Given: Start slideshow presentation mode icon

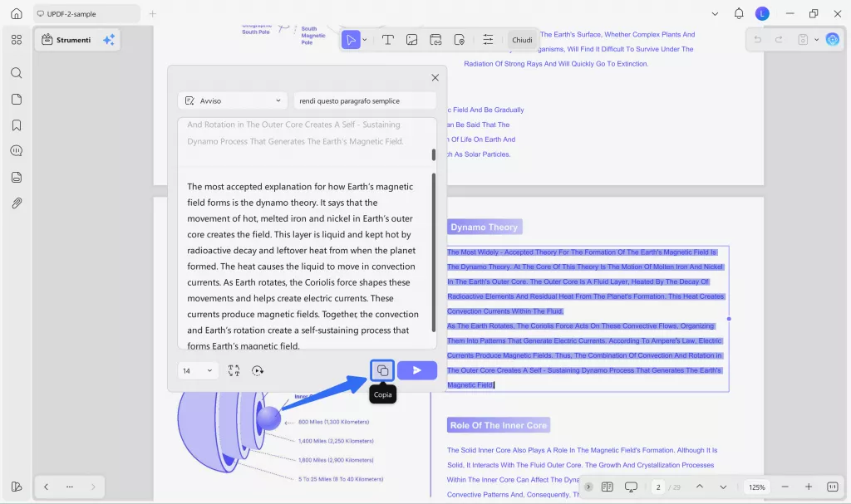Looking at the screenshot, I should [x=631, y=487].
